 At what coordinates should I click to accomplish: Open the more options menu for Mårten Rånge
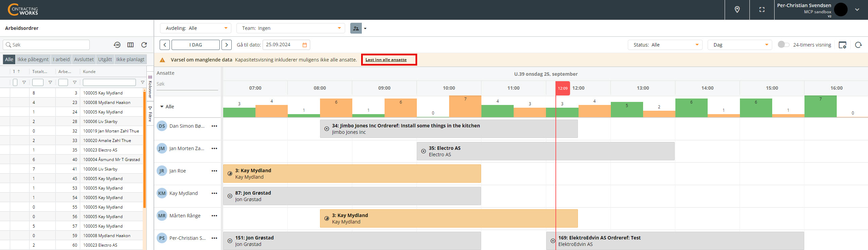pyautogui.click(x=214, y=216)
